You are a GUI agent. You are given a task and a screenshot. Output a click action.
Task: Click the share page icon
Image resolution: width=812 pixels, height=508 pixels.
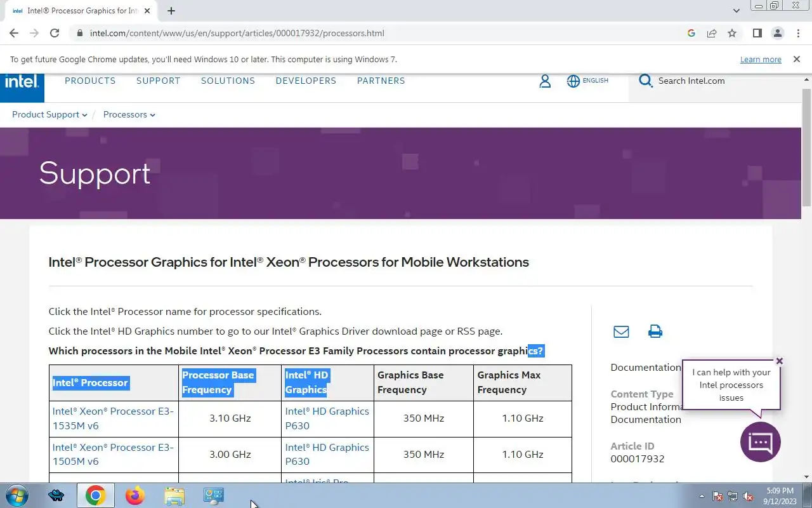[712, 33]
